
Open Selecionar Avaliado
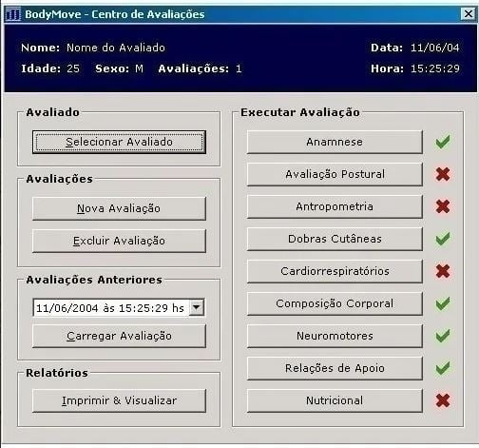pyautogui.click(x=119, y=142)
